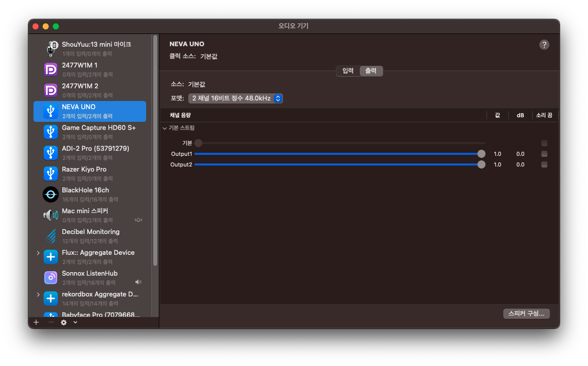
Task: Click the 'Mac mini 스피커' device name
Action: [85, 211]
